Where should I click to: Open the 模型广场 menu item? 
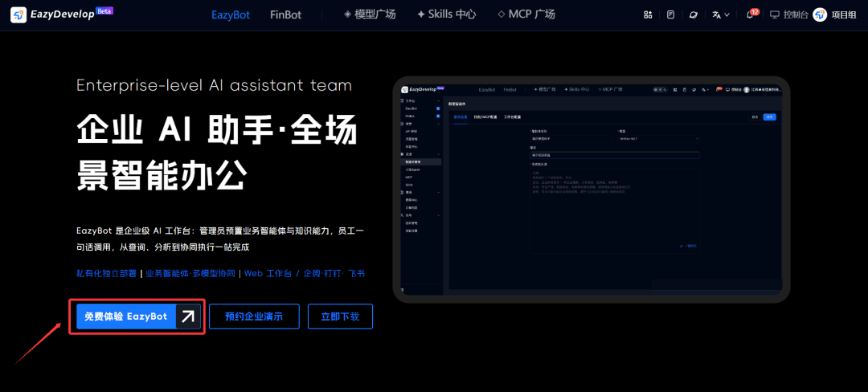370,15
